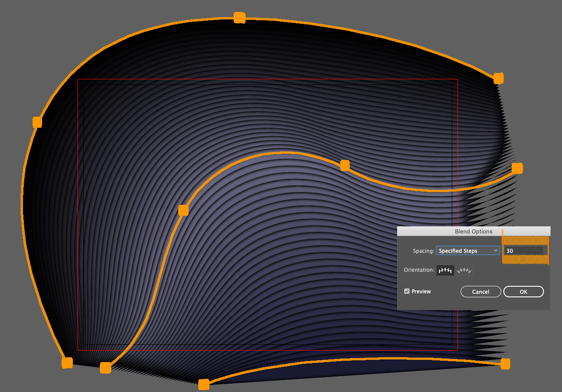
Task: Click Cancel to discard blend changes
Action: point(480,291)
